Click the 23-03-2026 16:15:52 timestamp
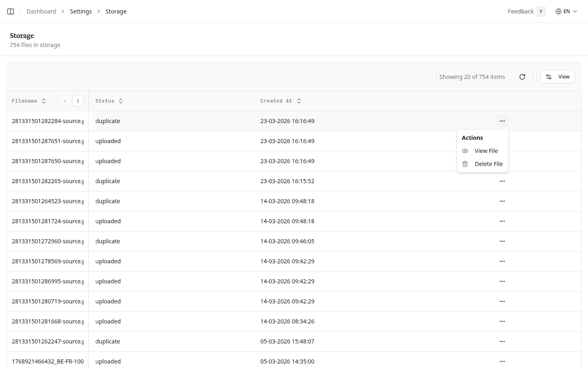The width and height of the screenshot is (588, 368). click(x=287, y=181)
